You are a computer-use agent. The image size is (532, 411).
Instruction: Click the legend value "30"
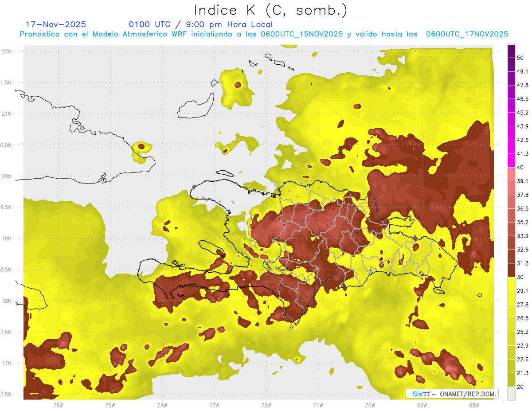[520, 277]
